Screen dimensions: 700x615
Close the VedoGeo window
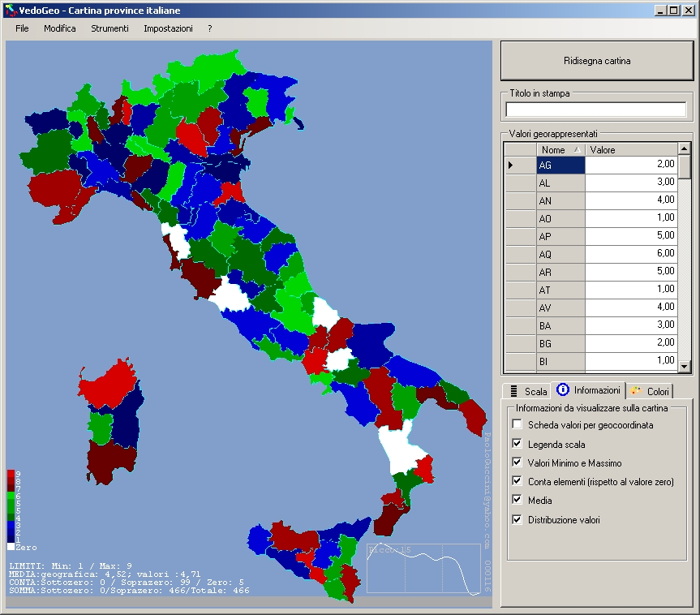point(688,11)
